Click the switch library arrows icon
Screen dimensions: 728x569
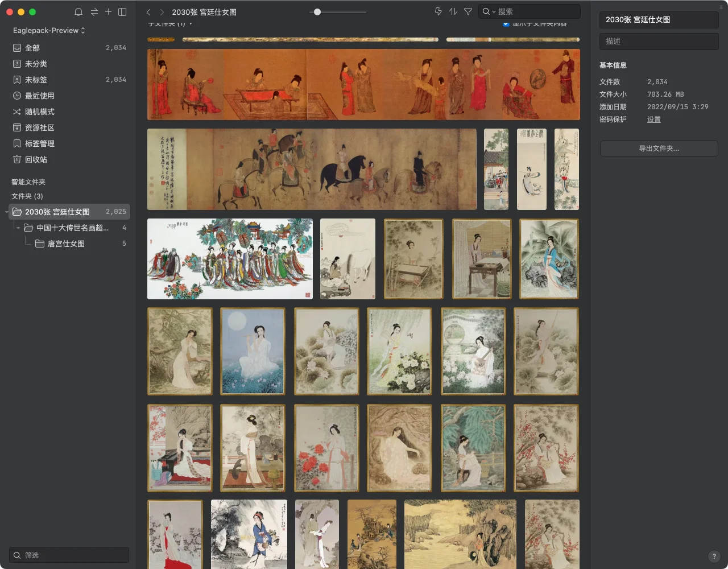pyautogui.click(x=94, y=12)
